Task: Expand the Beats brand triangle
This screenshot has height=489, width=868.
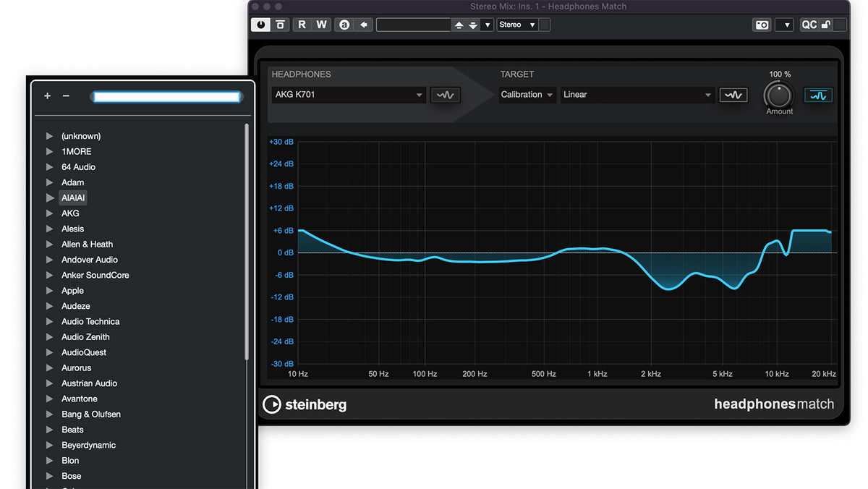Action: 50,430
